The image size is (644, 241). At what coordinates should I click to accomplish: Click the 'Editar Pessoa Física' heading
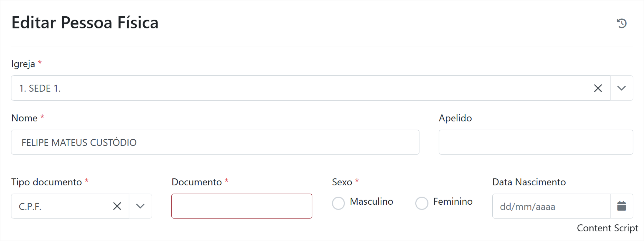[85, 23]
